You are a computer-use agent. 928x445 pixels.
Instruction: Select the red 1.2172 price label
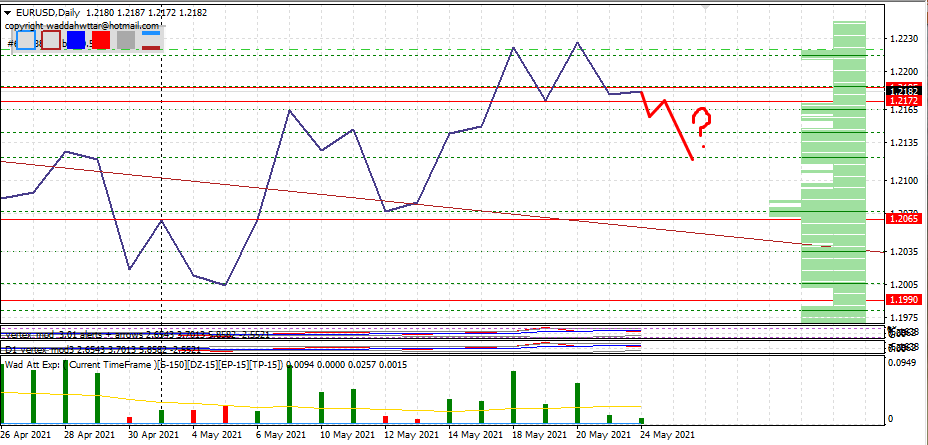pyautogui.click(x=904, y=101)
